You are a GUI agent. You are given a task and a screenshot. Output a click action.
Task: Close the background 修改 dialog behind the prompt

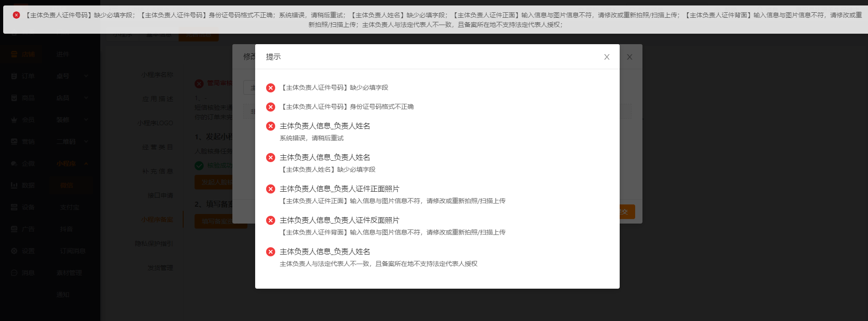629,57
